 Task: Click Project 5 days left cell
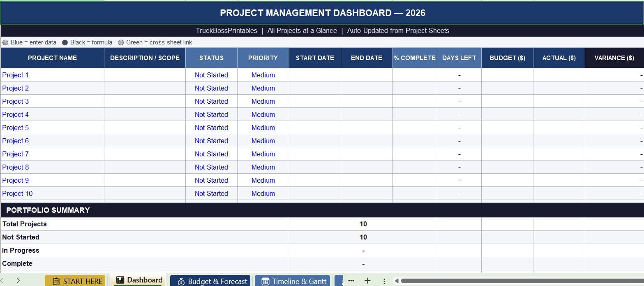pyautogui.click(x=459, y=128)
